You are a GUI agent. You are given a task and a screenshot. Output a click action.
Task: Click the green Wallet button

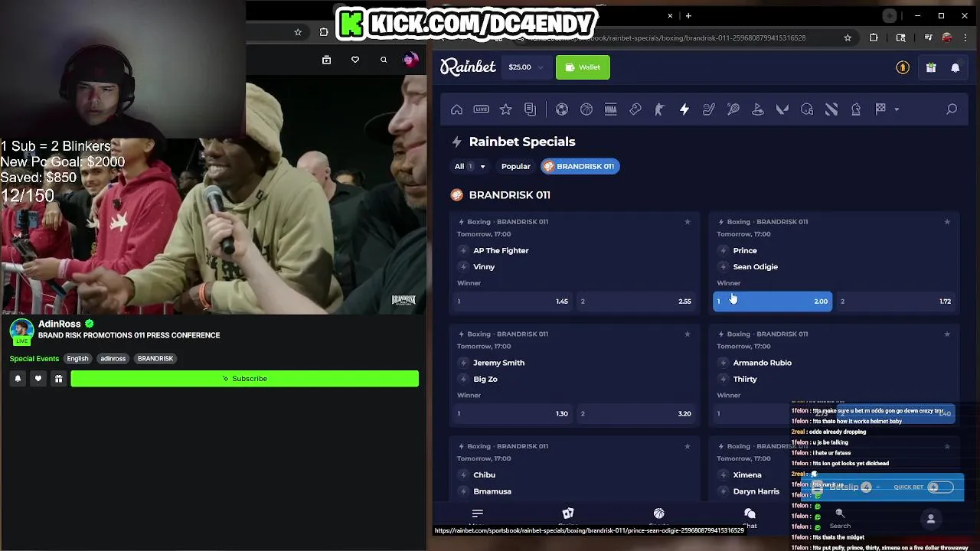pyautogui.click(x=583, y=67)
